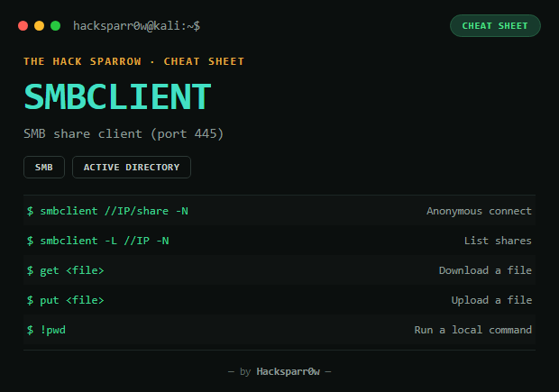Click the yellow window dot
Screen dimensions: 559x392
[x=39, y=25]
